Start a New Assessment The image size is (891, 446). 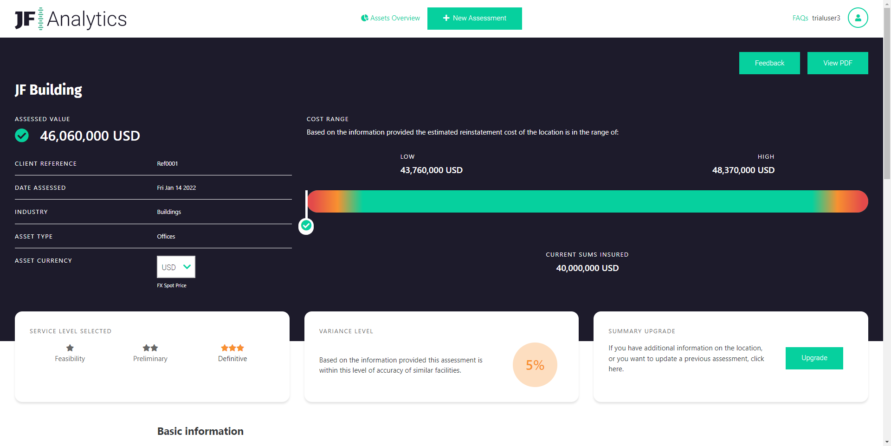[x=474, y=18]
